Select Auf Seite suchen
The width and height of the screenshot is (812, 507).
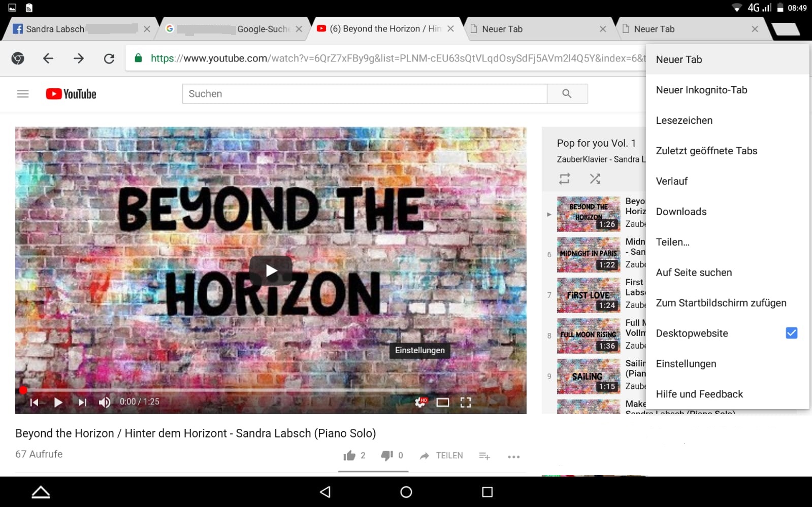coord(727,273)
